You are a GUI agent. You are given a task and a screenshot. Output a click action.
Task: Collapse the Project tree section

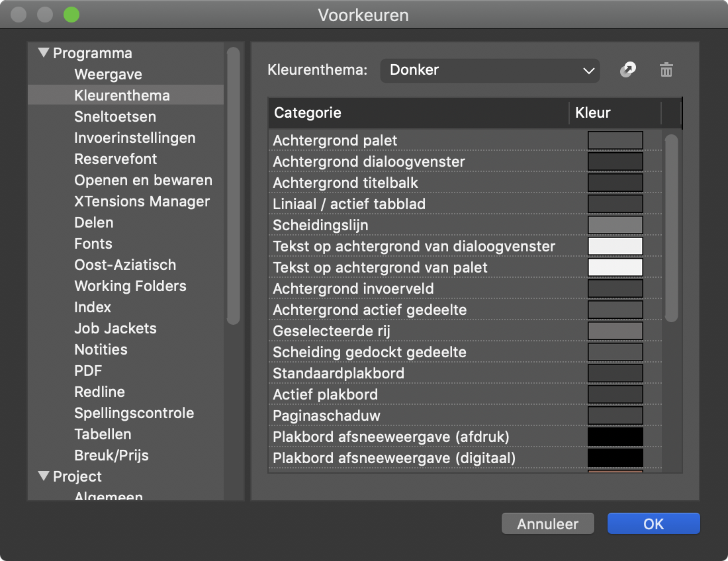[x=44, y=476]
